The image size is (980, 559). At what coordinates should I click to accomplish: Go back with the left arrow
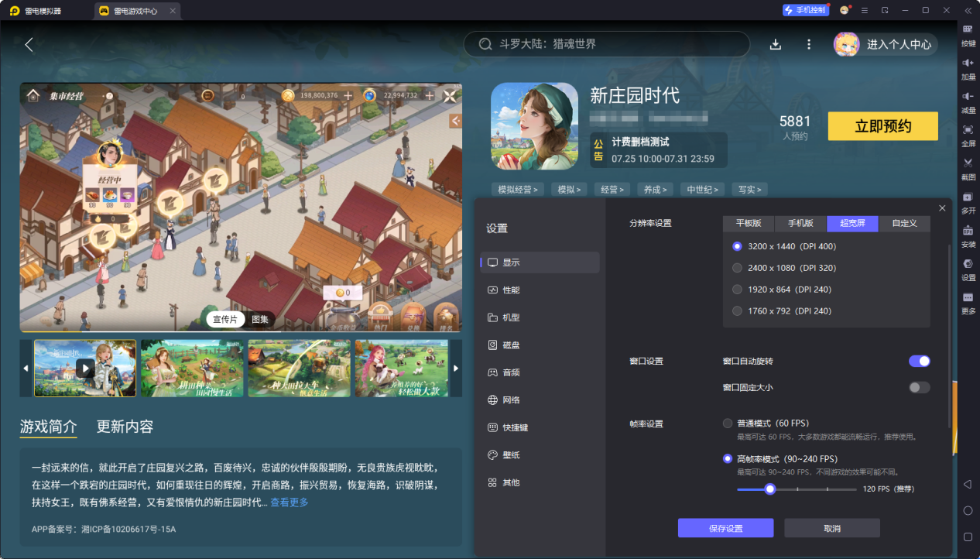tap(29, 44)
